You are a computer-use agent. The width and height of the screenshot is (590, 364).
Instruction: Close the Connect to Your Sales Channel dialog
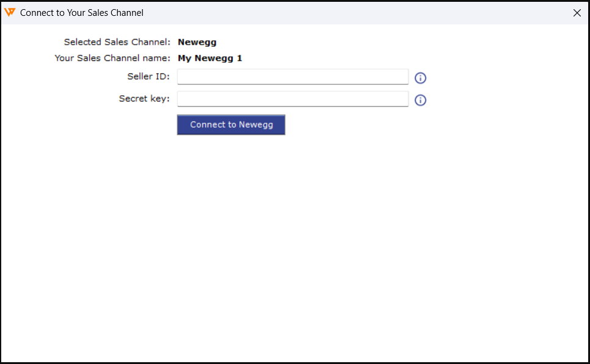(577, 13)
